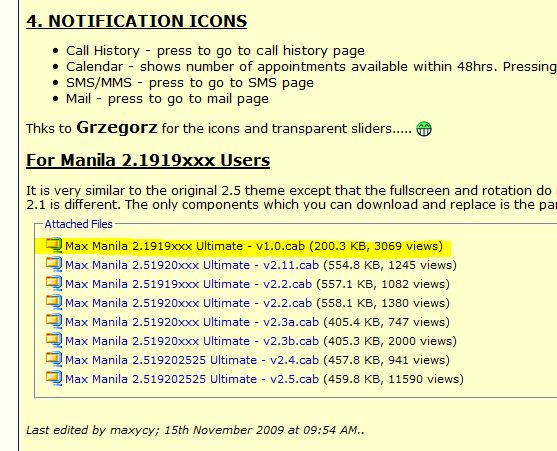Screen dimensions: 557x451
Task: Click the file icon beside v2.11.cab attachment
Action: 54,264
